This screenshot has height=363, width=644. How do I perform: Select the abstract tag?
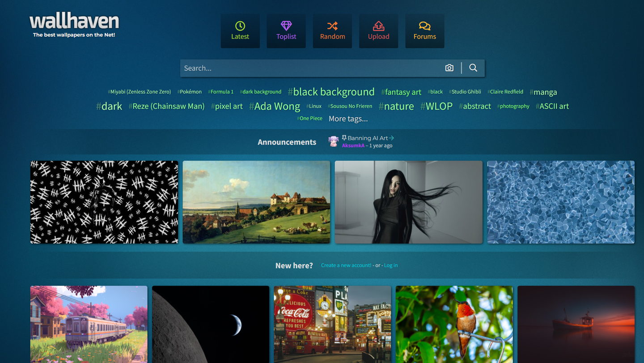click(475, 106)
